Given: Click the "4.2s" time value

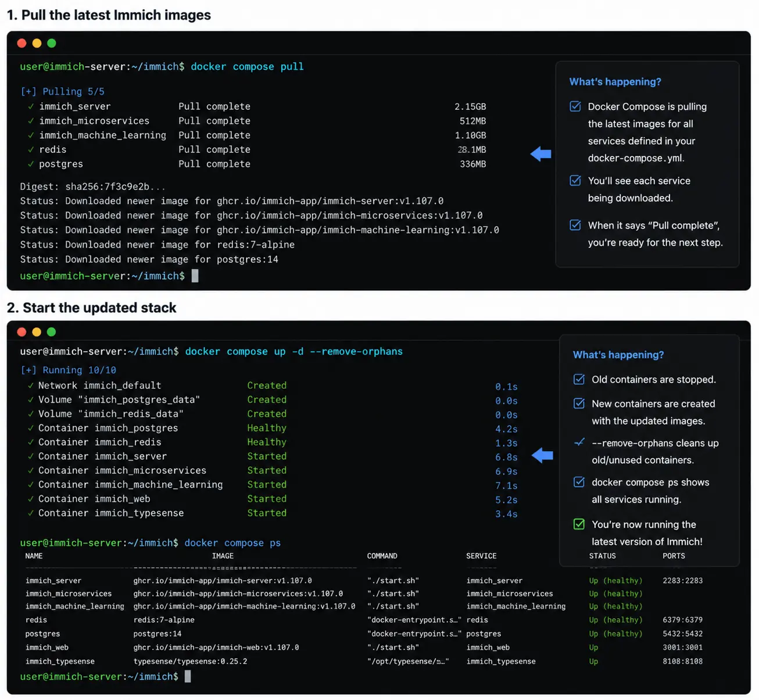Looking at the screenshot, I should (x=506, y=429).
